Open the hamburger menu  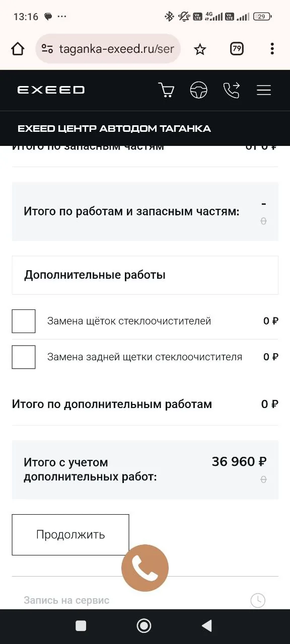(264, 90)
